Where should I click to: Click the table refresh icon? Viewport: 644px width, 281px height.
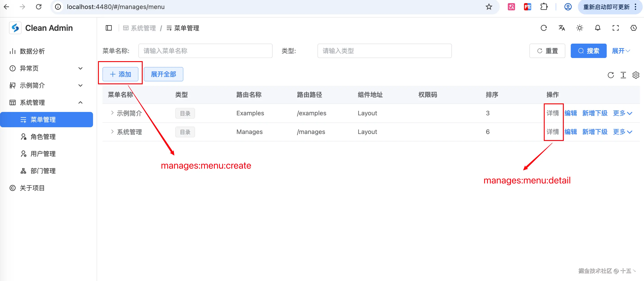coord(611,75)
